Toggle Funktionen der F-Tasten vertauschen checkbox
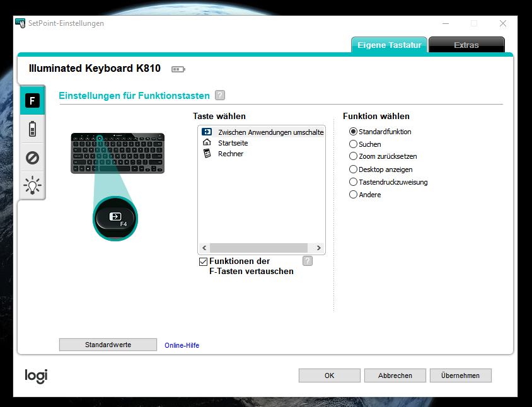This screenshot has width=532, height=407. coord(203,261)
